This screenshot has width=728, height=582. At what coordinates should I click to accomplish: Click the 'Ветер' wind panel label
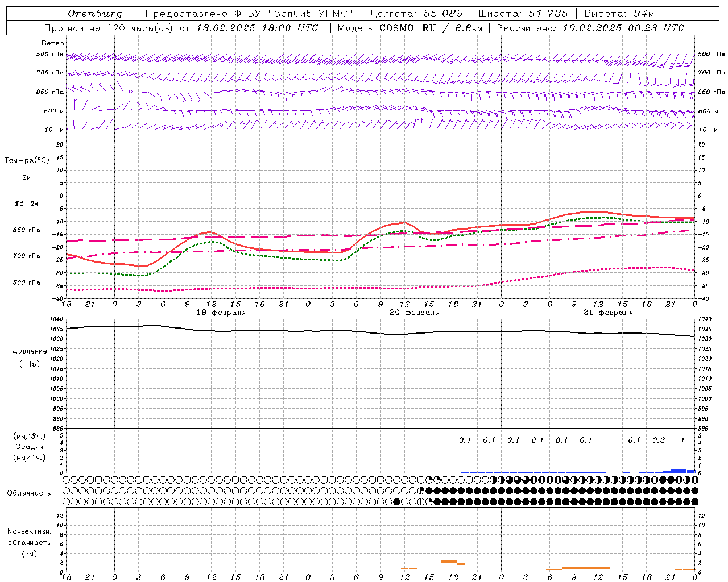53,43
